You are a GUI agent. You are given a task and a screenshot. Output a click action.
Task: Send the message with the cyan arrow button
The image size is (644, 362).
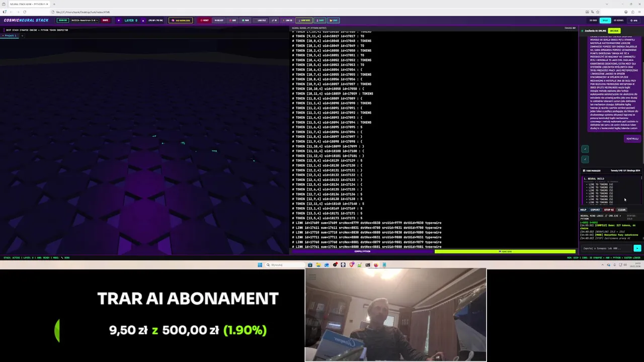[x=637, y=248]
